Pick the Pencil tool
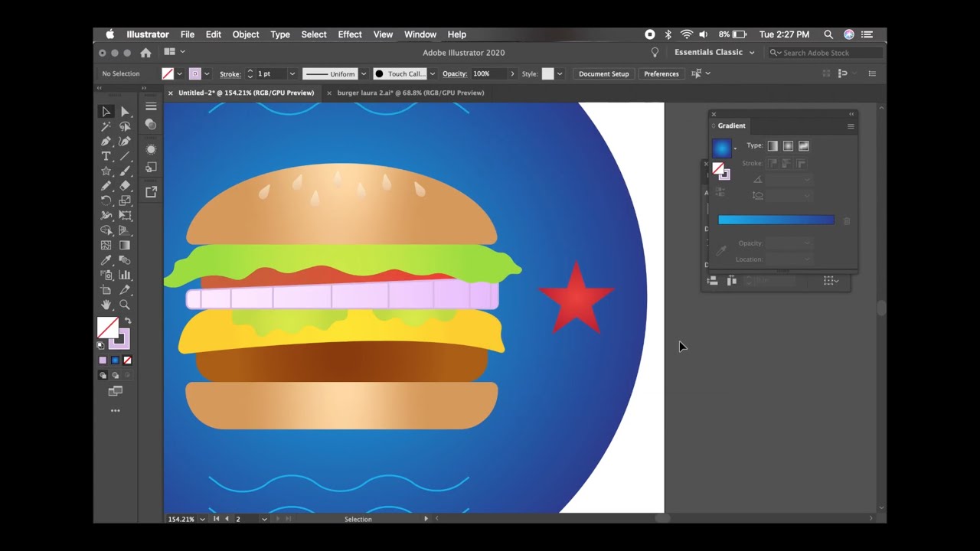 (x=106, y=186)
